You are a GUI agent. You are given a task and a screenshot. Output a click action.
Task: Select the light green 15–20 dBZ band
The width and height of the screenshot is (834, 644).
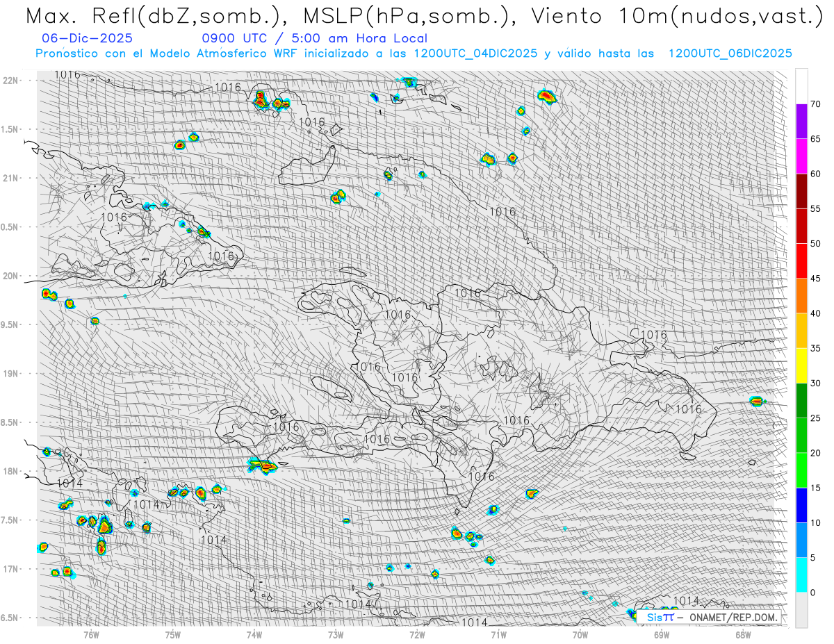pyautogui.click(x=801, y=470)
